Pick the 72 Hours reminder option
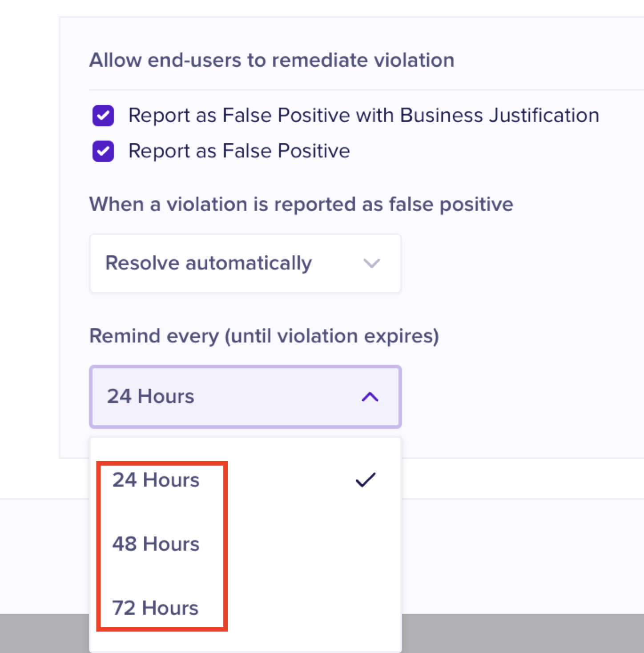644x653 pixels. (155, 608)
